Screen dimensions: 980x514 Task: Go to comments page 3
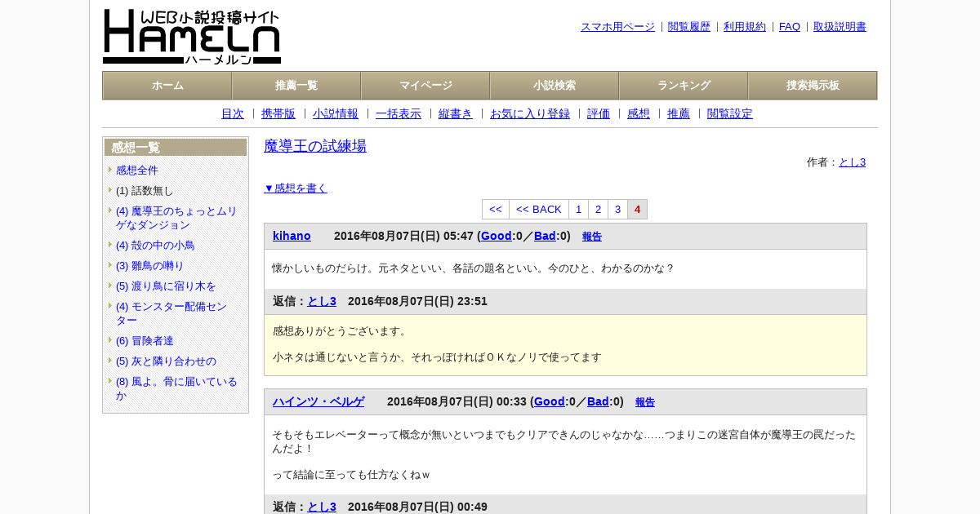point(618,210)
